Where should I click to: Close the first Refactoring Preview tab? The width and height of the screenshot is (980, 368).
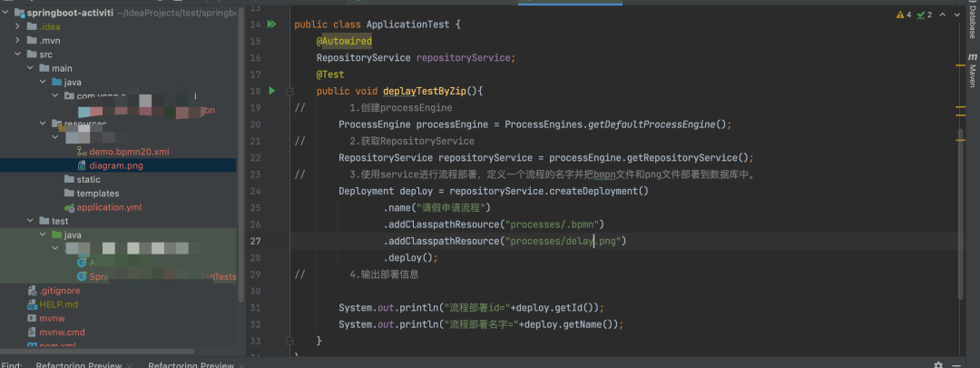129,365
